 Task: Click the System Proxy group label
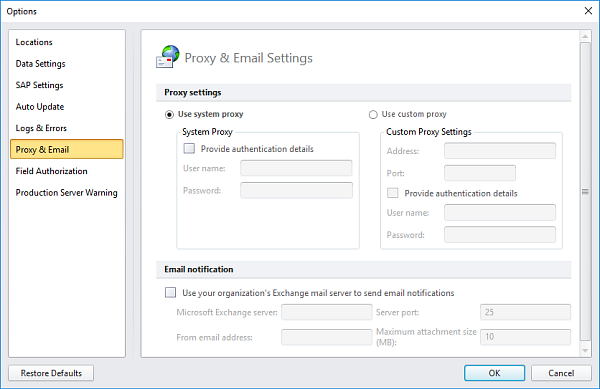pyautogui.click(x=207, y=132)
